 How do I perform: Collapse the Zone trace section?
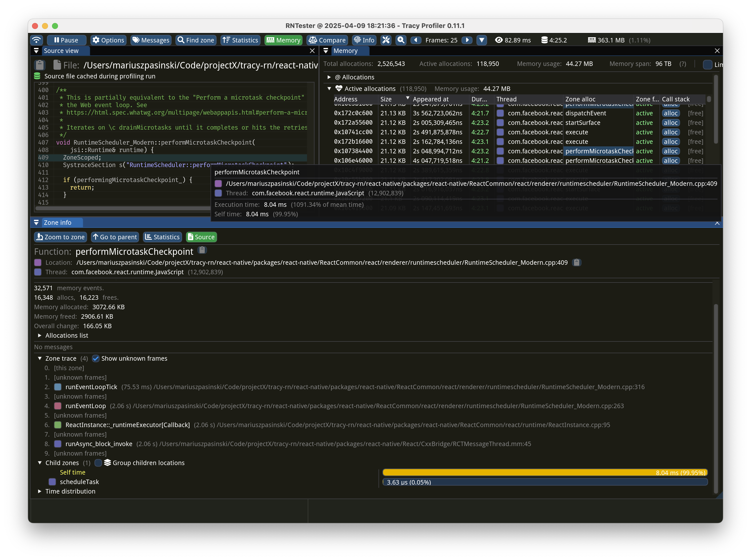(40, 358)
